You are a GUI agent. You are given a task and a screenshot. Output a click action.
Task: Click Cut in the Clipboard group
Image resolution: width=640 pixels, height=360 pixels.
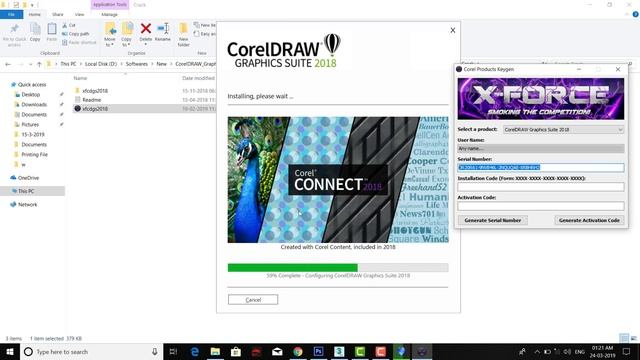[69, 25]
